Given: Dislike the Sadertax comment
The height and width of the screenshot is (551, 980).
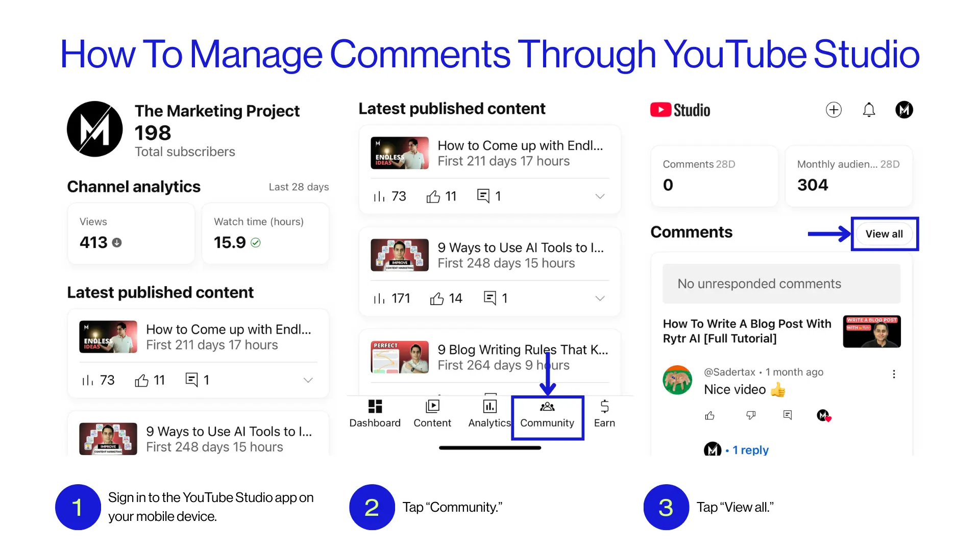Looking at the screenshot, I should tap(750, 415).
